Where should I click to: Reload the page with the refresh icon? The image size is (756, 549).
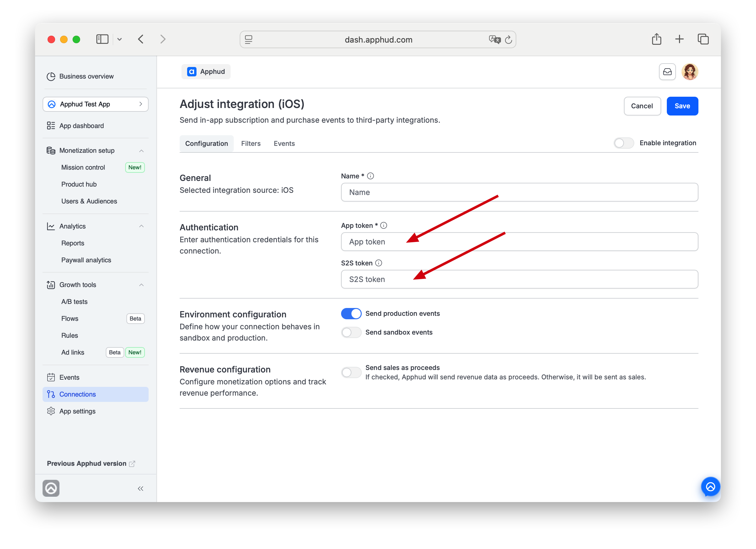click(508, 40)
